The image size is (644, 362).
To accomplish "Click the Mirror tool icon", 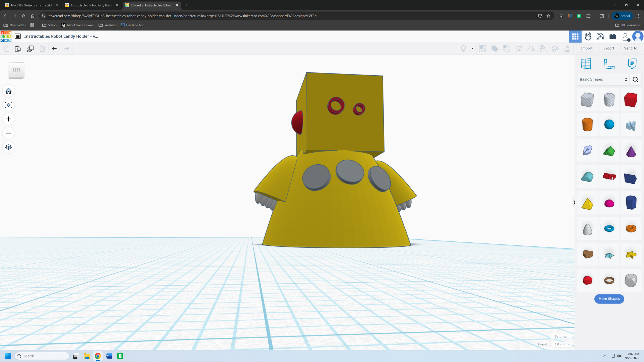I will coord(531,49).
